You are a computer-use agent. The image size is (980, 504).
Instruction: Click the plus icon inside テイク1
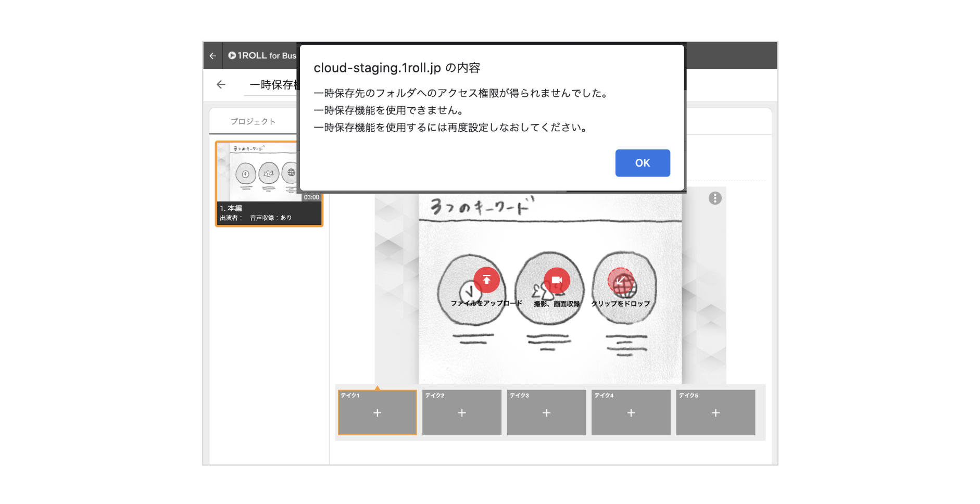[x=376, y=413]
